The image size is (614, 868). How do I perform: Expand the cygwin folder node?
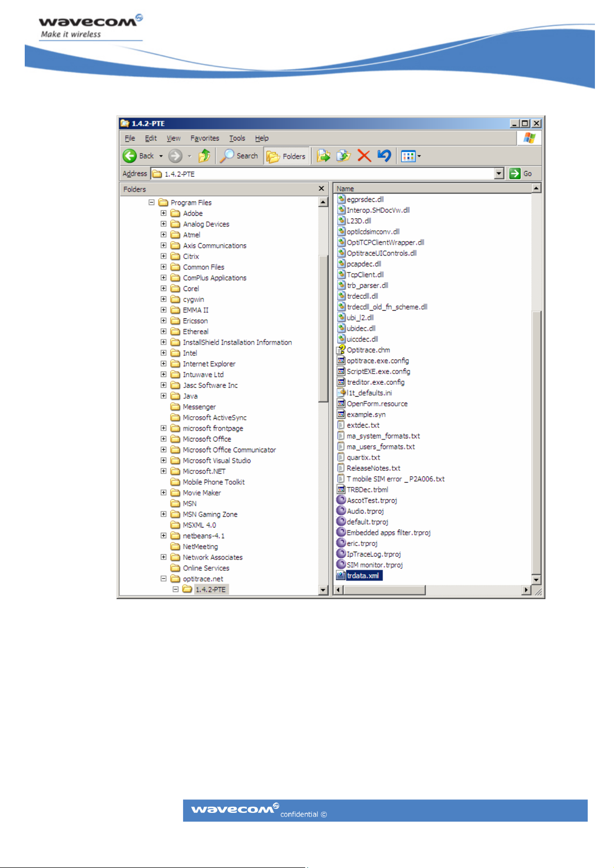tap(163, 299)
